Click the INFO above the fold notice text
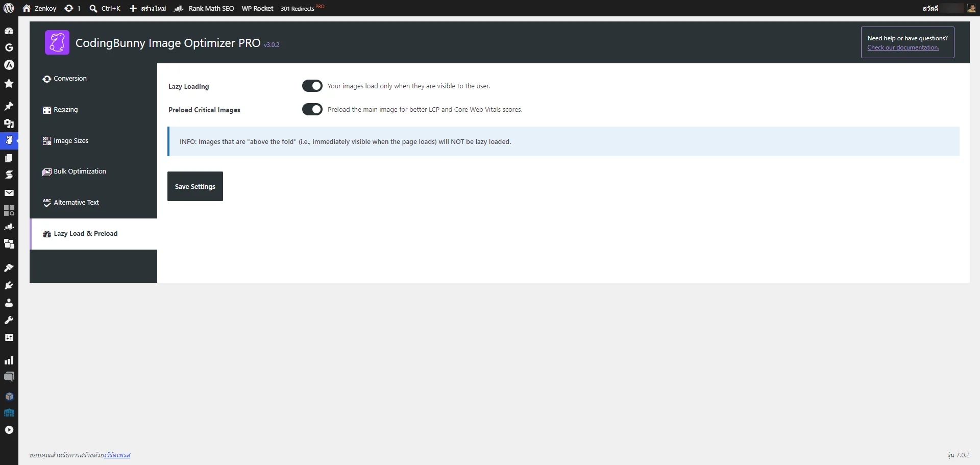 coord(345,141)
